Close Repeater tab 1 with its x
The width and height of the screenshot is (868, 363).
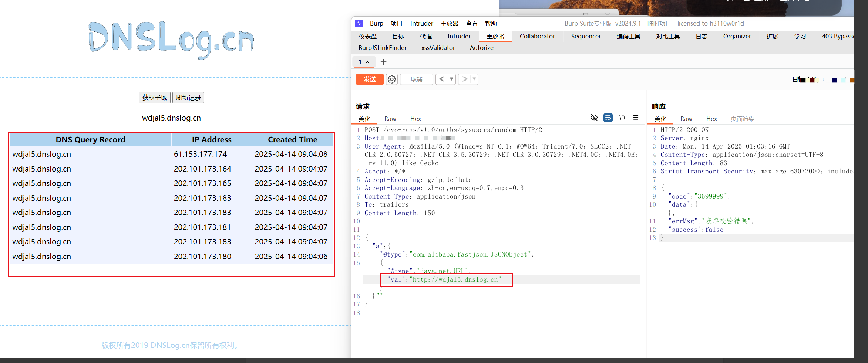pyautogui.click(x=367, y=62)
